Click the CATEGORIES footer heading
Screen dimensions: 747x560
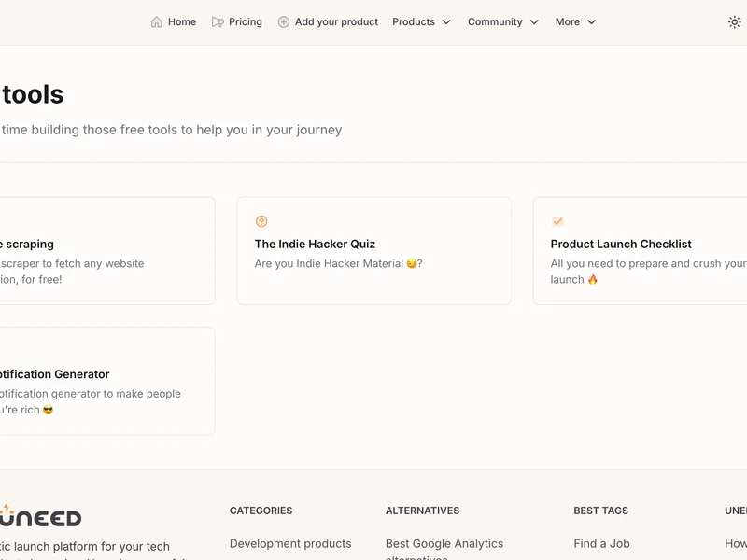point(261,511)
